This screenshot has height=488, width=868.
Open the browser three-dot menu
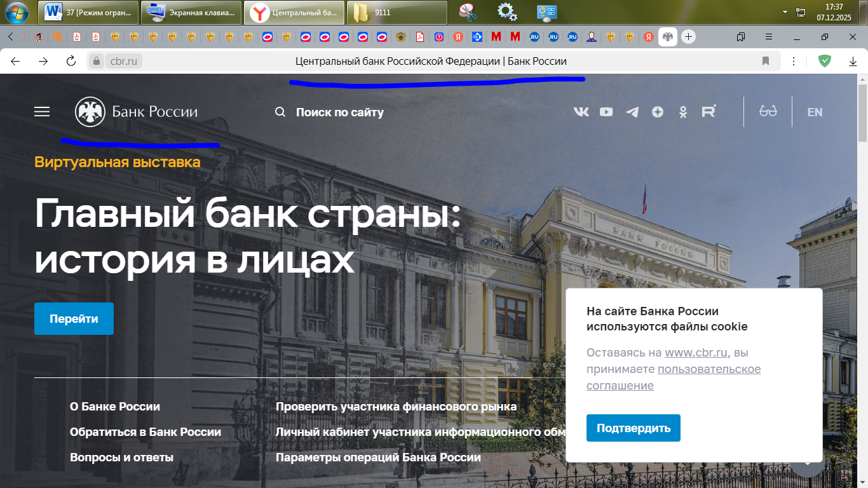point(792,61)
